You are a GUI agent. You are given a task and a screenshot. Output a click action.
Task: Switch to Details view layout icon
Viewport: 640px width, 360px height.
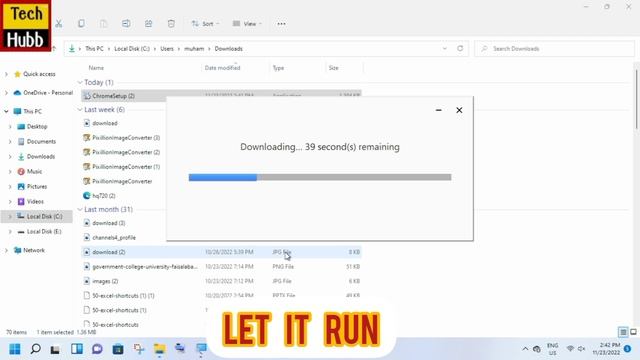(x=623, y=332)
